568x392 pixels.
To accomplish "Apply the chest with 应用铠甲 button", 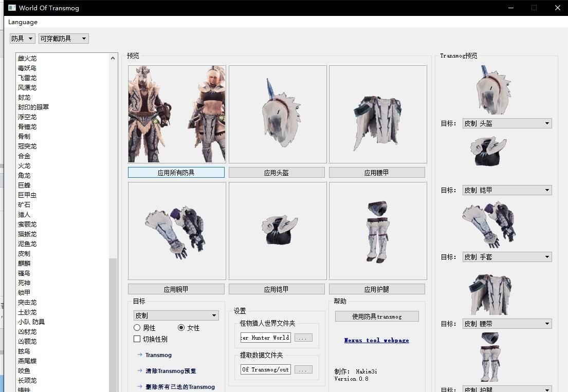I will click(x=277, y=289).
